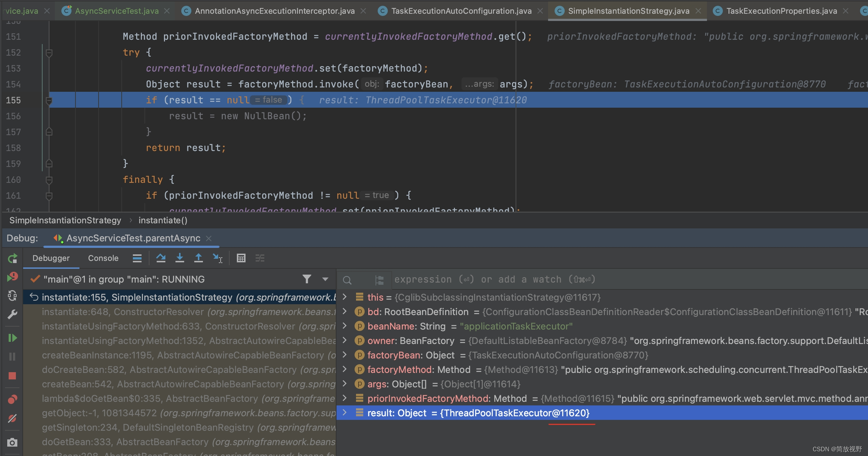Click the instantiate() breadcrumb
Viewport: 868px width, 456px height.
click(x=162, y=220)
